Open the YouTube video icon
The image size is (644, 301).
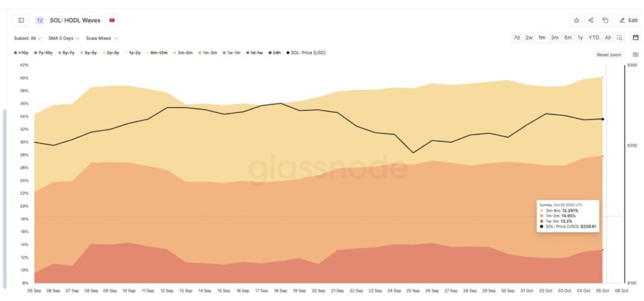coord(112,20)
